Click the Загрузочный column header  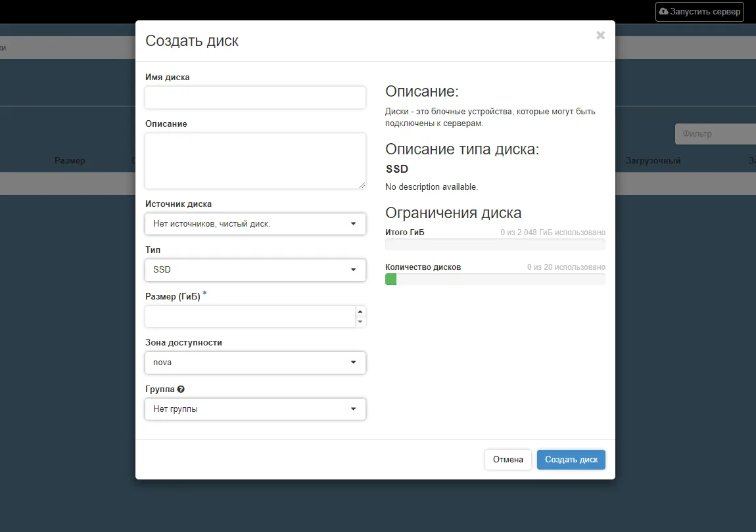(653, 160)
